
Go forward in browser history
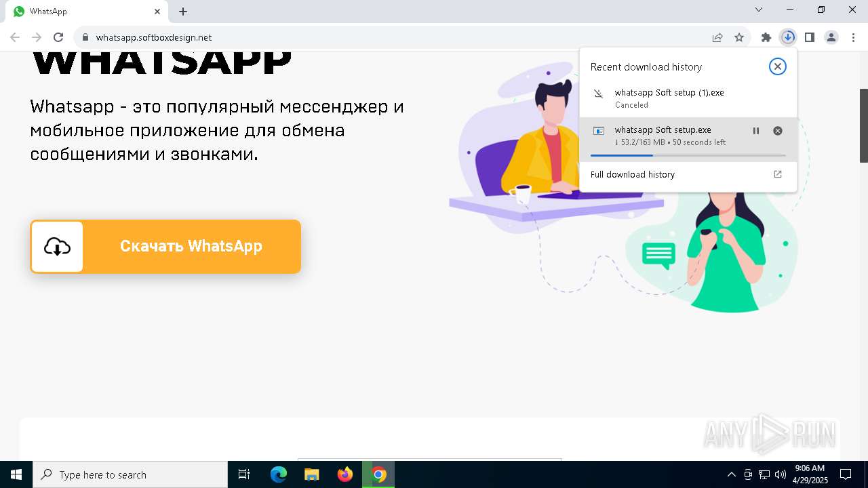click(x=37, y=37)
